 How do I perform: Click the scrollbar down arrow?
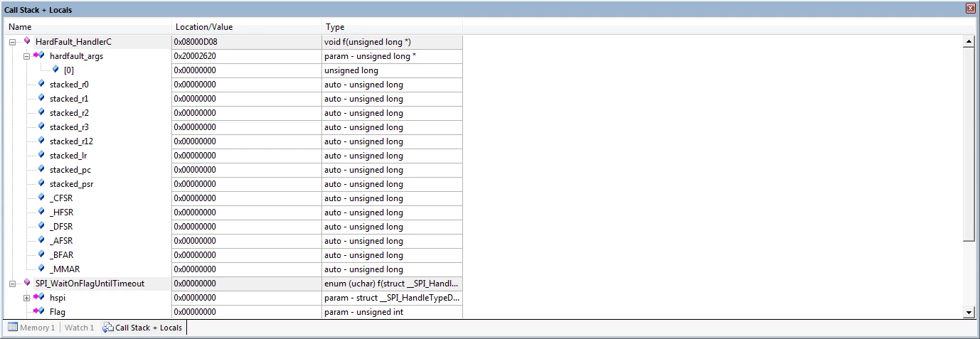click(x=968, y=312)
